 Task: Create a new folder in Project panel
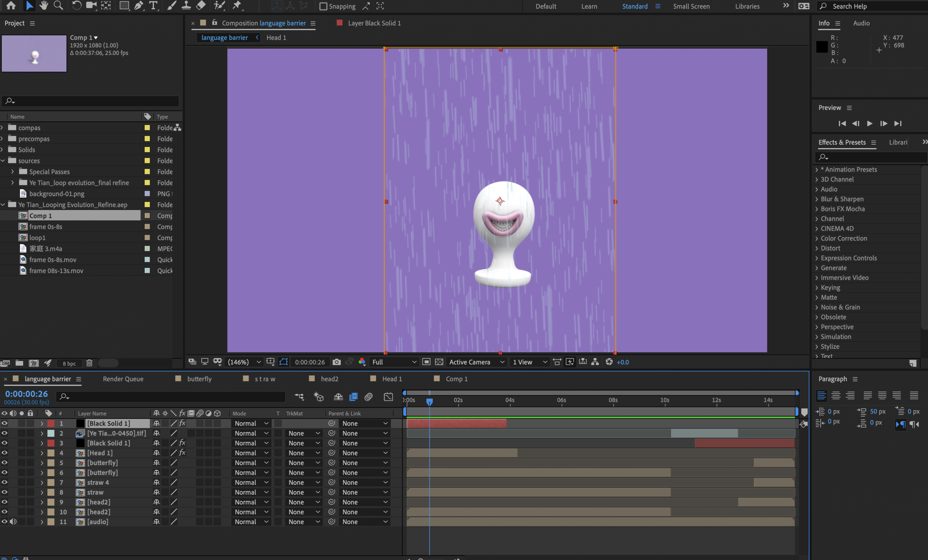[19, 363]
